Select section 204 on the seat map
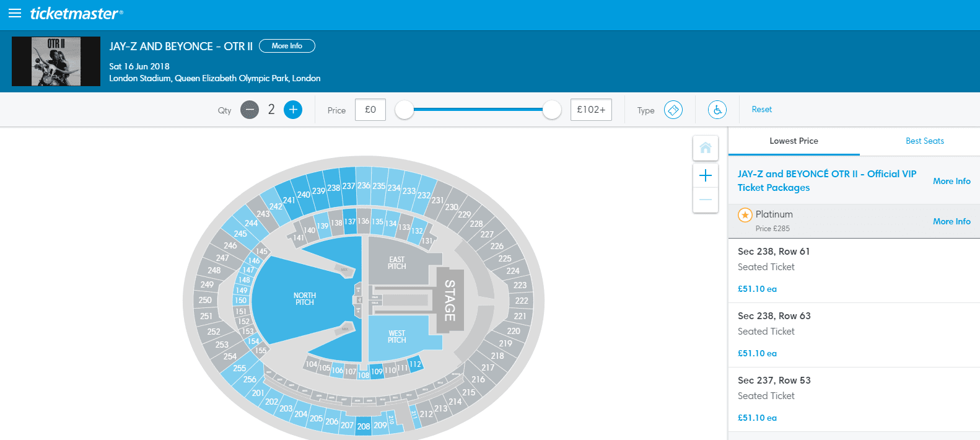This screenshot has width=980, height=440. pyautogui.click(x=301, y=414)
